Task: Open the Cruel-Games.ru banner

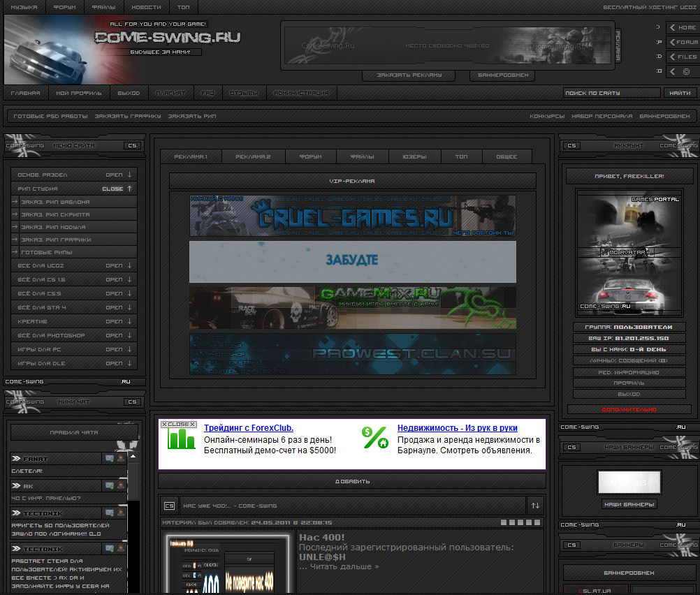Action: tap(353, 216)
